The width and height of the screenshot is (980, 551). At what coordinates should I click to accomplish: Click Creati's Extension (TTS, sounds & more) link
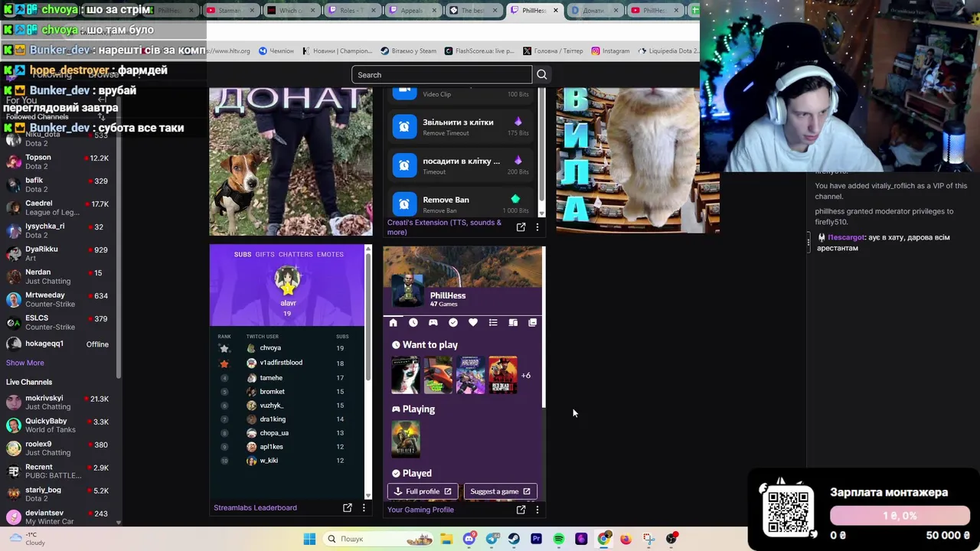[x=444, y=227]
